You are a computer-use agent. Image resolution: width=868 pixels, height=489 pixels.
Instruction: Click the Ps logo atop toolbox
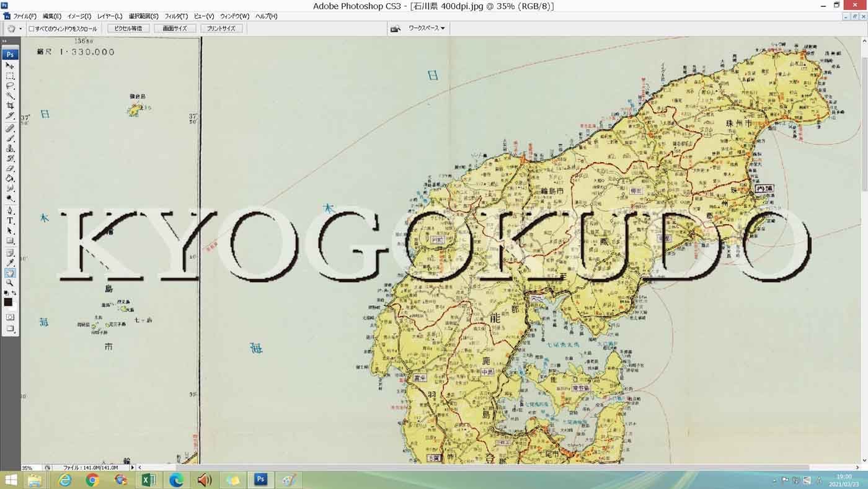(10, 55)
